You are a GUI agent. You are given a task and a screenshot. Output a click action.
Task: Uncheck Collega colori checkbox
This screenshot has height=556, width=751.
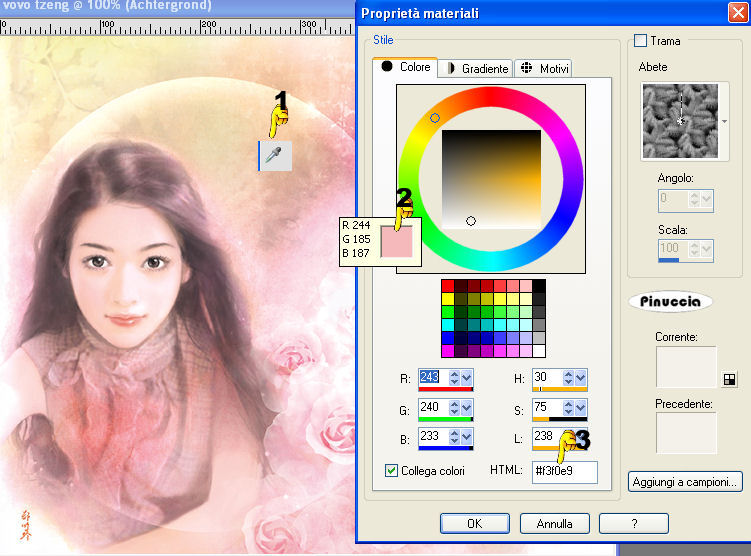tap(391, 470)
